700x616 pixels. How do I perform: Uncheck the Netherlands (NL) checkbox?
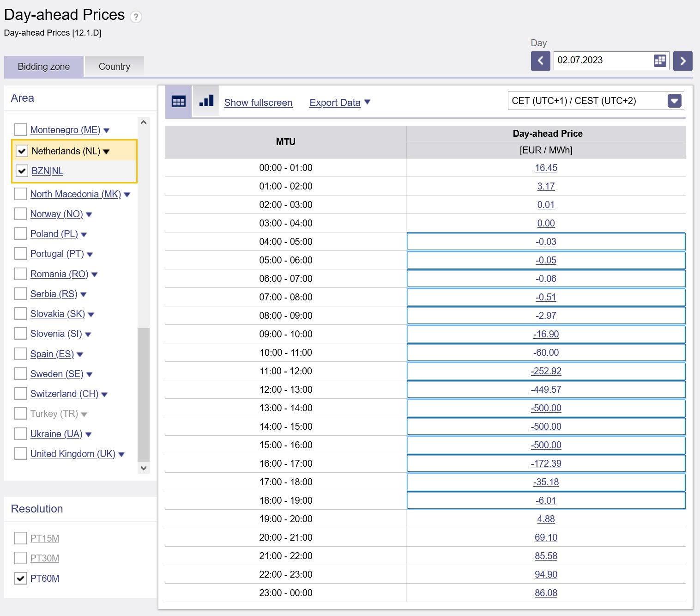[22, 151]
